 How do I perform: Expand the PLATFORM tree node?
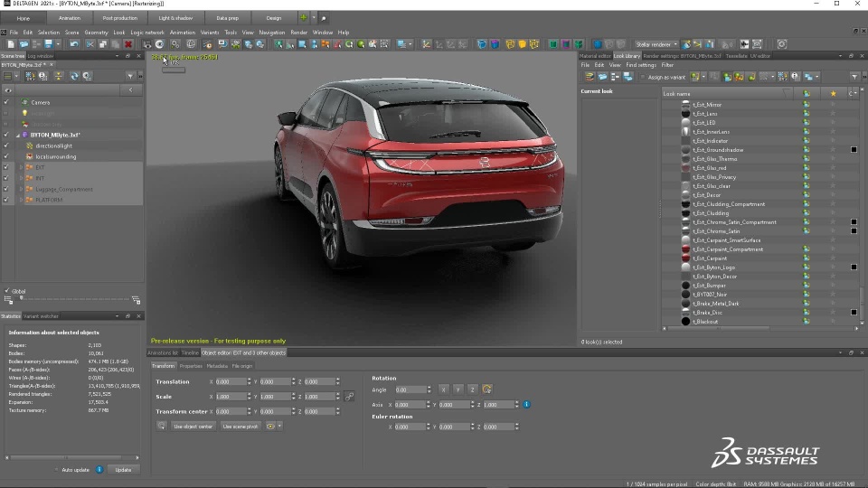(x=21, y=200)
